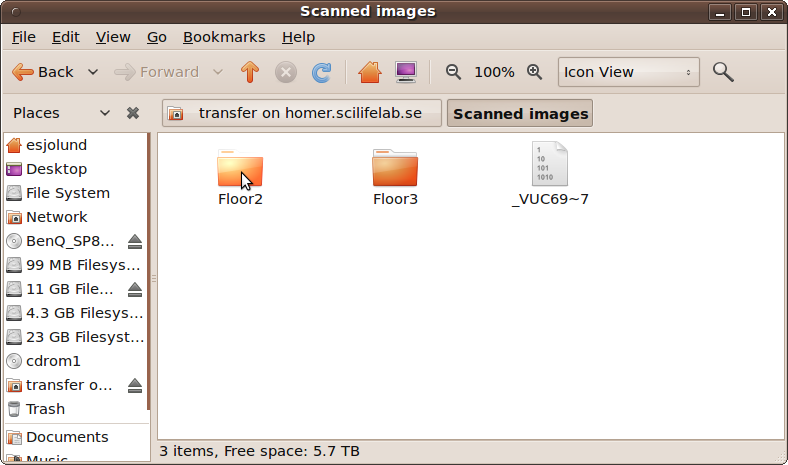The image size is (788, 465).
Task: Select 'transfer on homer.scilifelab.se' path button
Action: (x=302, y=113)
